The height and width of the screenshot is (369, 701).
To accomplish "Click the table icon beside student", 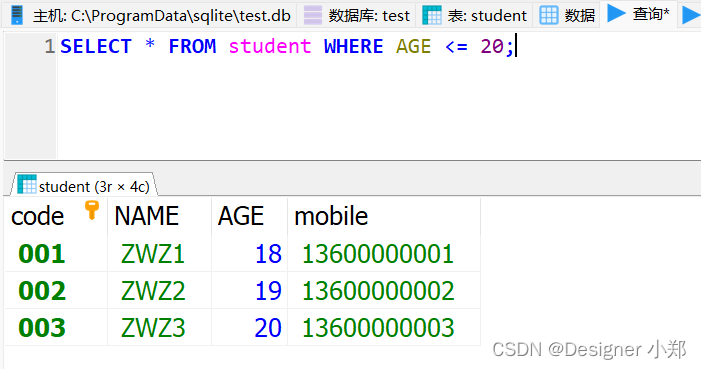I will (431, 16).
